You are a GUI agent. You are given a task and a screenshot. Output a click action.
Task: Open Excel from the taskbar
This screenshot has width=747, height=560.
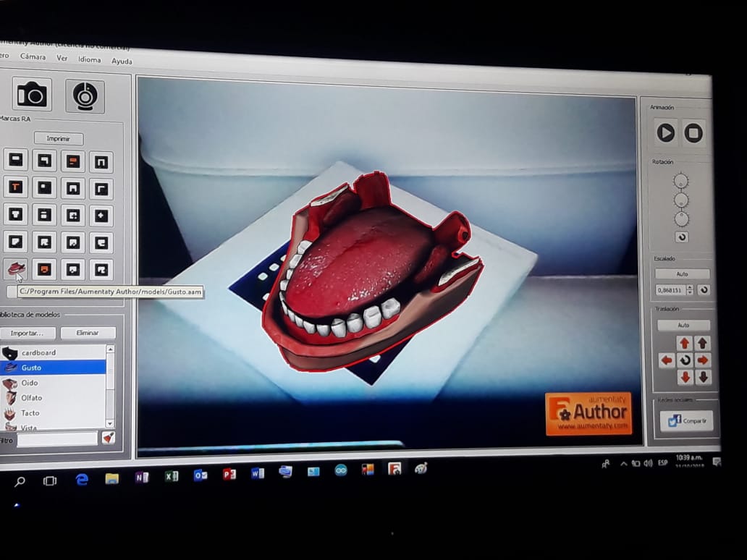(x=172, y=476)
